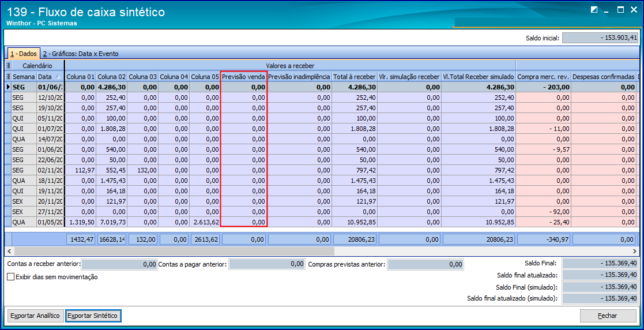Viewport: 644px width, 330px height.
Task: Click the Fechar button
Action: coord(608,316)
